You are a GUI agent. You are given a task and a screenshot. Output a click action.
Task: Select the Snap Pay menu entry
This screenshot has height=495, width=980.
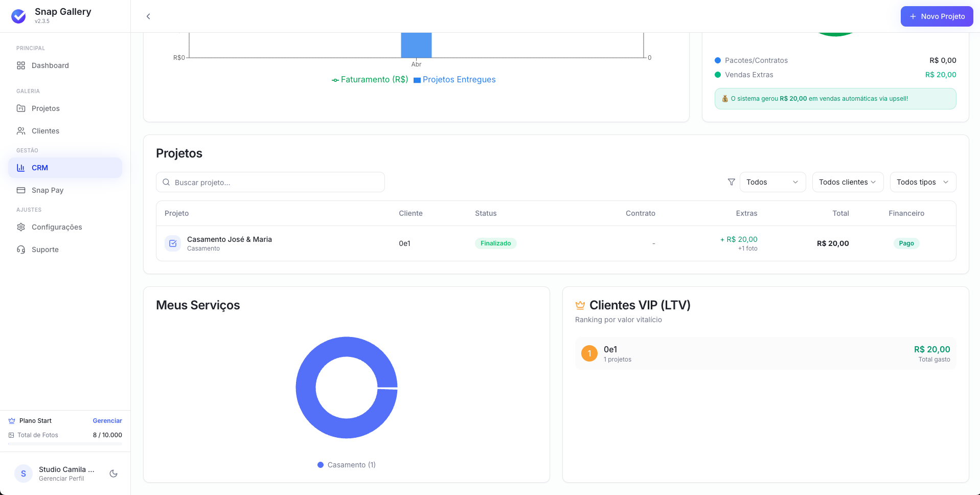(65, 190)
